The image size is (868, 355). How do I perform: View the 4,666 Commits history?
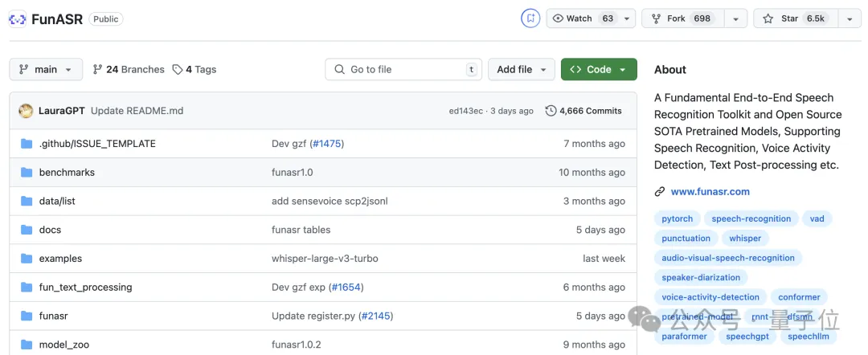click(x=583, y=111)
